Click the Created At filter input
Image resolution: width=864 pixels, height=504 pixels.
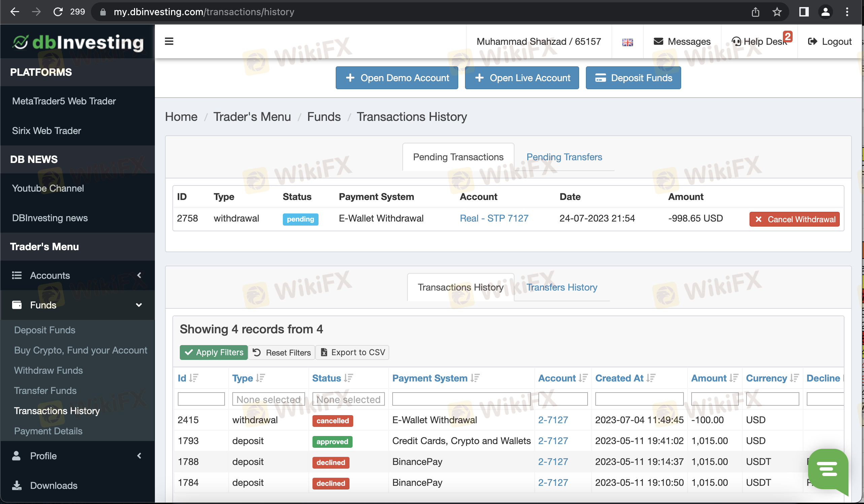pos(639,399)
